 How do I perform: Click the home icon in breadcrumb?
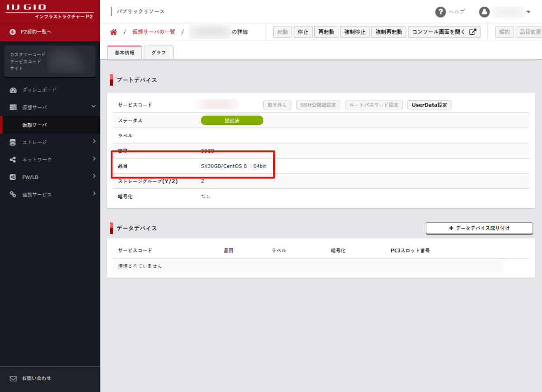tap(113, 32)
